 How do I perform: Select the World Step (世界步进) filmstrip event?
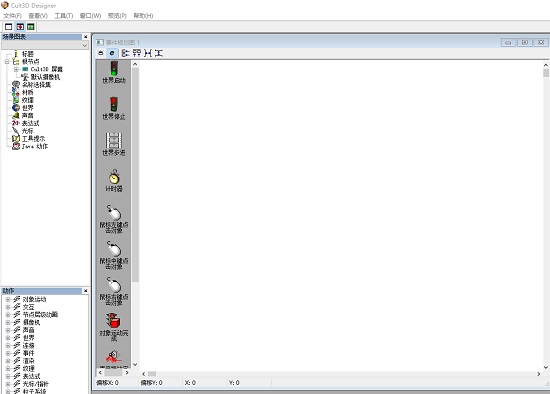[114, 144]
